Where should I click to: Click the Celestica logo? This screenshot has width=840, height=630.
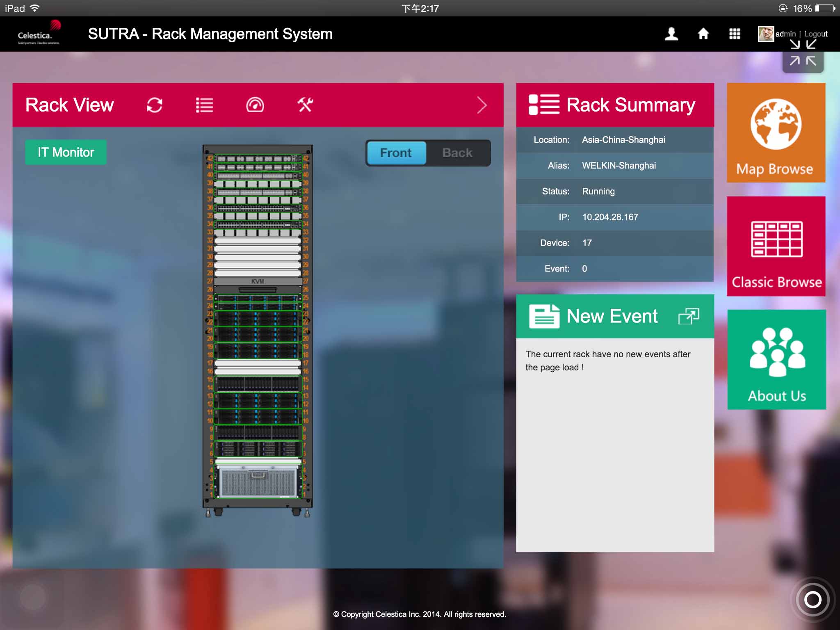[x=39, y=33]
